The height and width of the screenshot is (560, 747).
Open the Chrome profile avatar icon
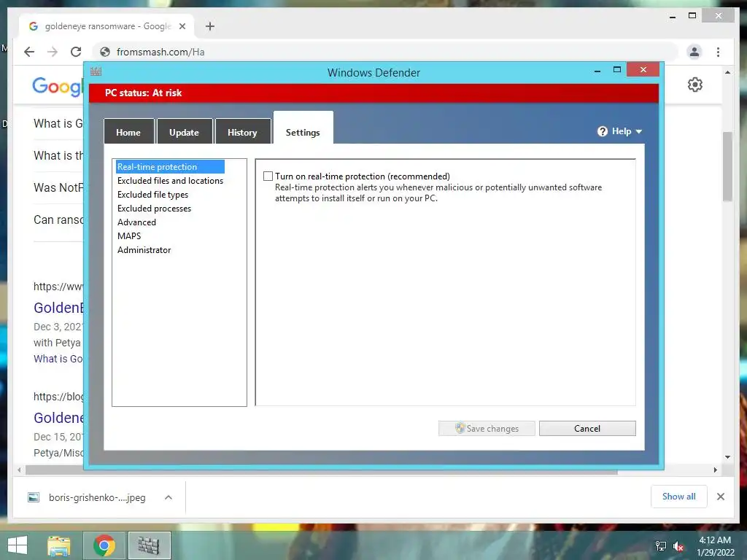pyautogui.click(x=694, y=52)
